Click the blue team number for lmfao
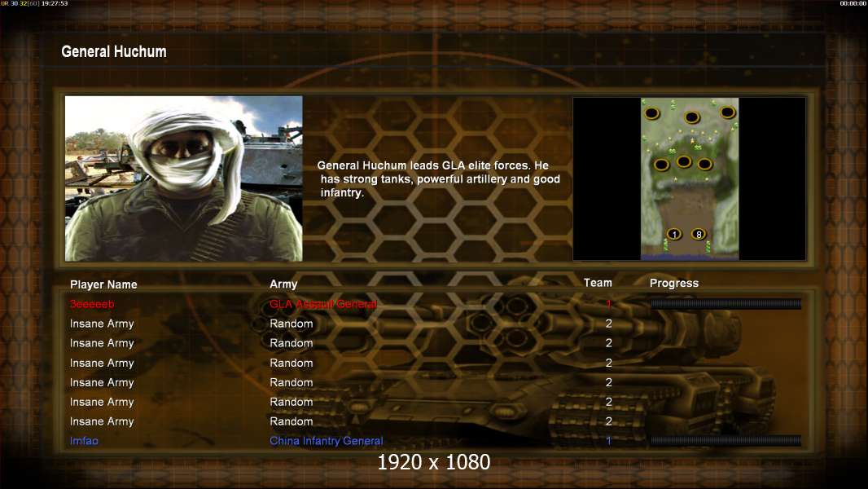This screenshot has height=489, width=868. [x=608, y=441]
